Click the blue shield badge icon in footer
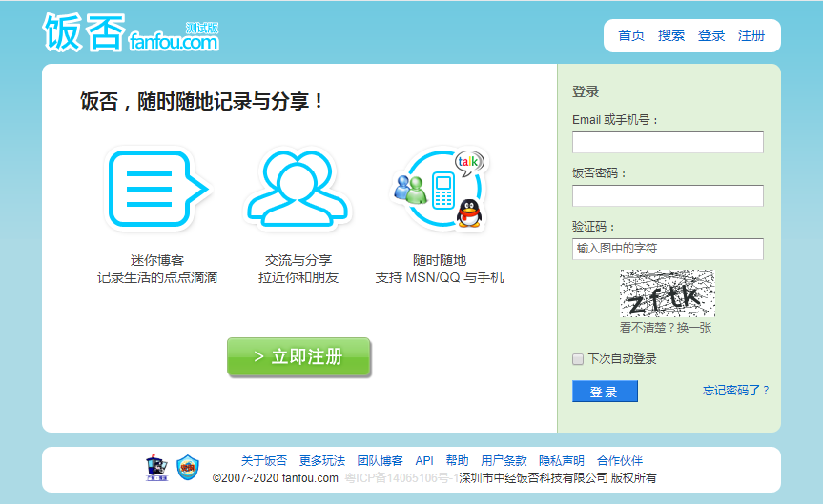The width and height of the screenshot is (823, 504). [188, 467]
